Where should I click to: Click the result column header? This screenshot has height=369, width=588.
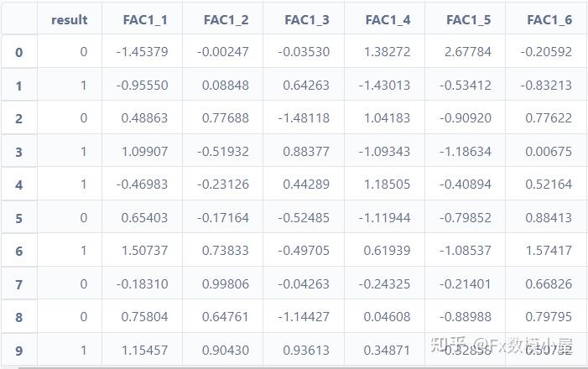pyautogui.click(x=69, y=19)
